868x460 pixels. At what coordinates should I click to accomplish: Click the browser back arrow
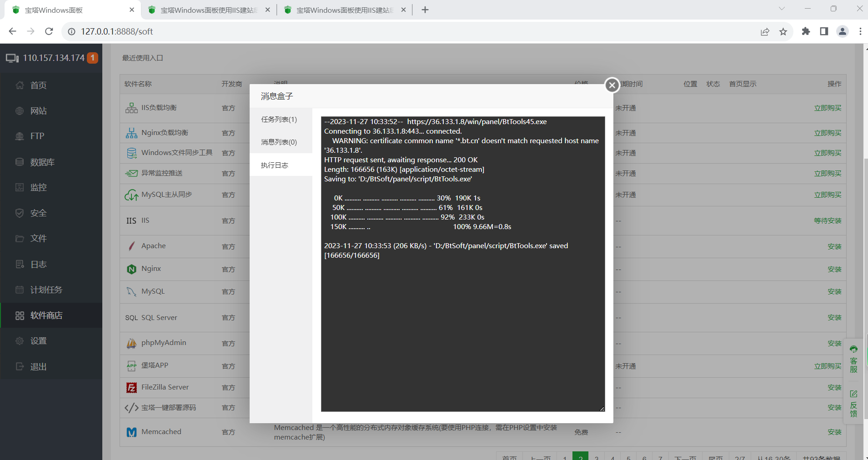coord(12,31)
